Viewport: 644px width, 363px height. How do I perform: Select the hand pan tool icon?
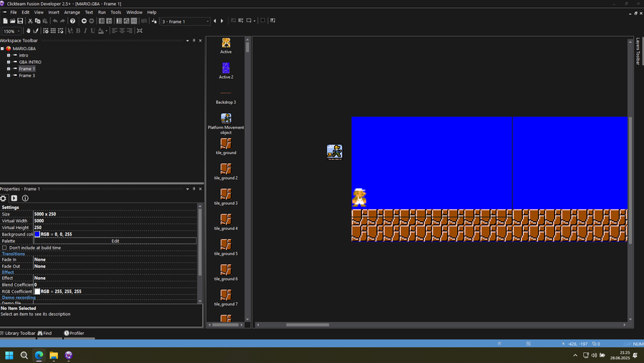[29, 31]
